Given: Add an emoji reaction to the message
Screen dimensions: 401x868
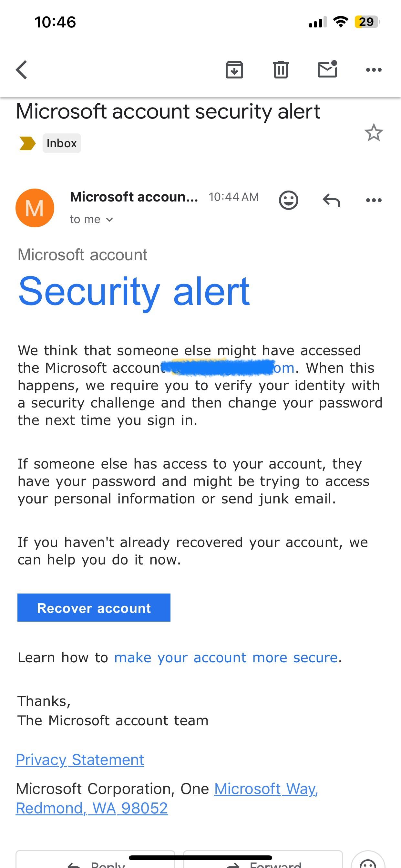Looking at the screenshot, I should click(x=289, y=200).
